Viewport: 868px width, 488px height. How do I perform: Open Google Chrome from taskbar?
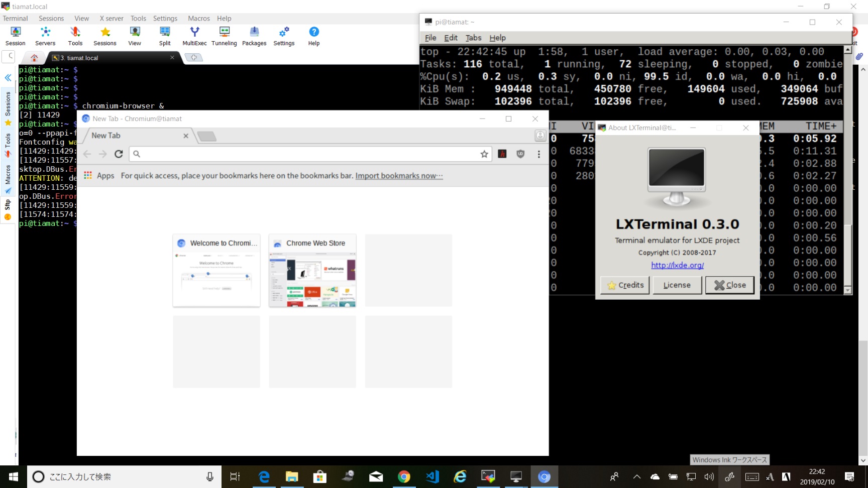[x=404, y=476]
